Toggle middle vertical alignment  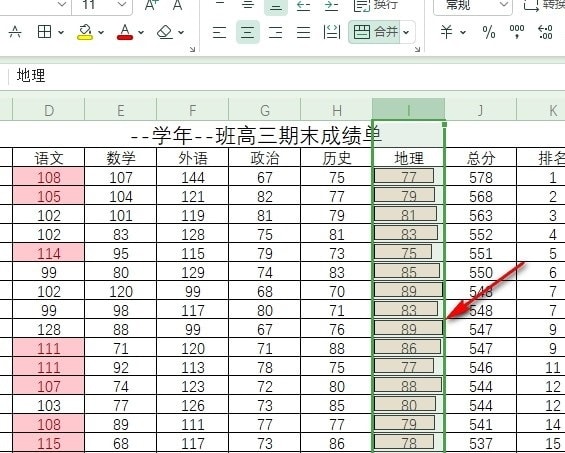click(248, 5)
